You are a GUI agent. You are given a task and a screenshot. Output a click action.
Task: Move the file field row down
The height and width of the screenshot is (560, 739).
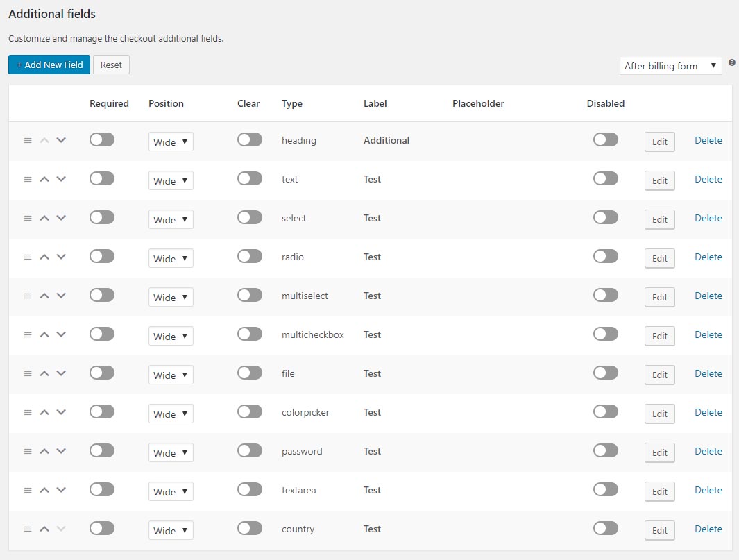click(61, 373)
